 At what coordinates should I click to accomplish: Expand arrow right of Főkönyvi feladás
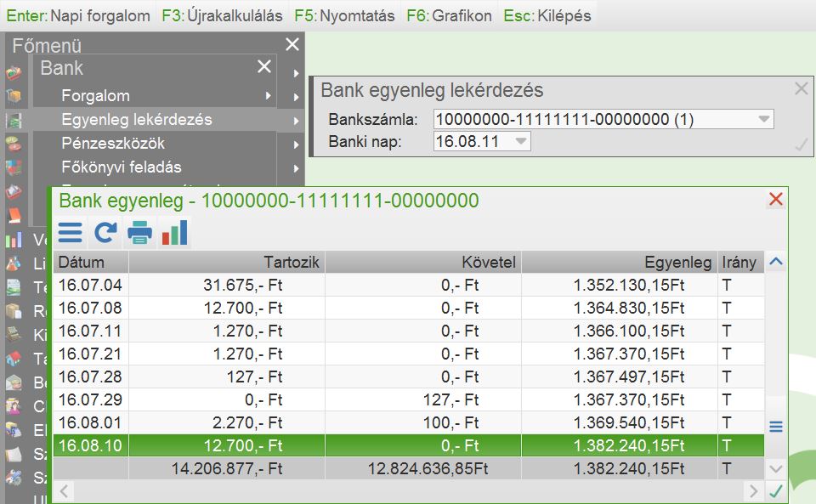(x=296, y=168)
